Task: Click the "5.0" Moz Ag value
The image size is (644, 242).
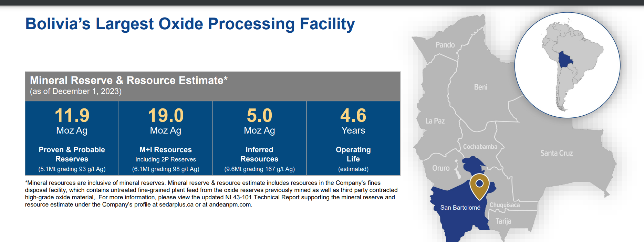Action: (x=259, y=115)
